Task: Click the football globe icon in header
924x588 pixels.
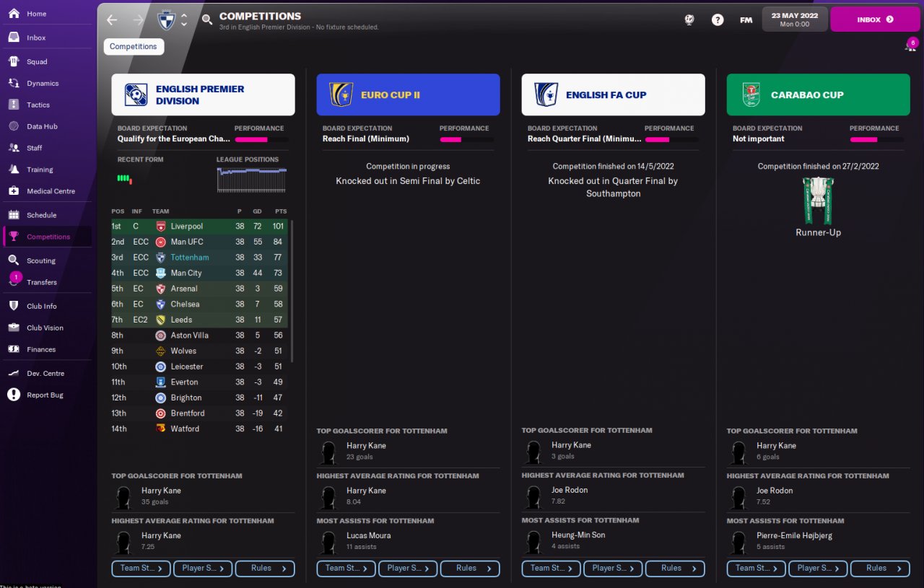Action: 689,20
